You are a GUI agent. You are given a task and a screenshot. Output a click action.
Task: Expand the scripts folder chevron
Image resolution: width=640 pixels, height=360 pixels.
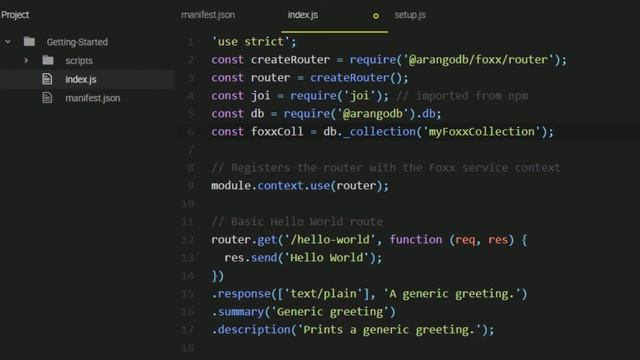[x=26, y=60]
